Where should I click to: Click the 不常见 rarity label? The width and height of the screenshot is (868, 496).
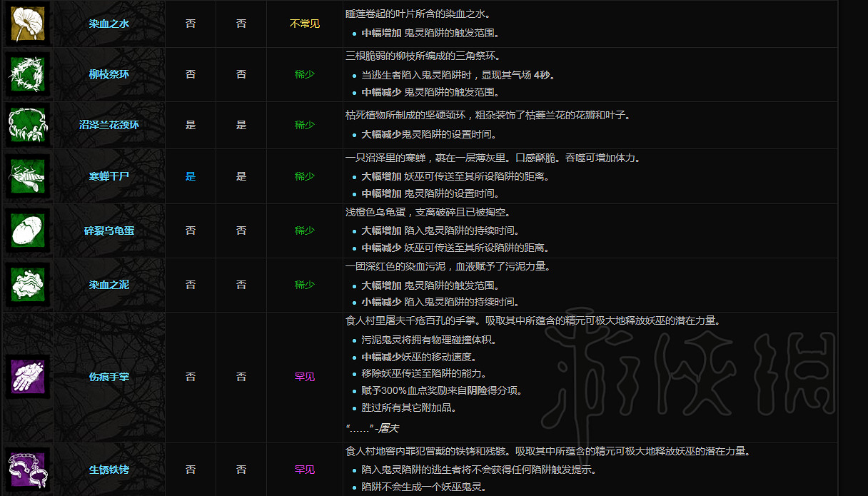(303, 24)
